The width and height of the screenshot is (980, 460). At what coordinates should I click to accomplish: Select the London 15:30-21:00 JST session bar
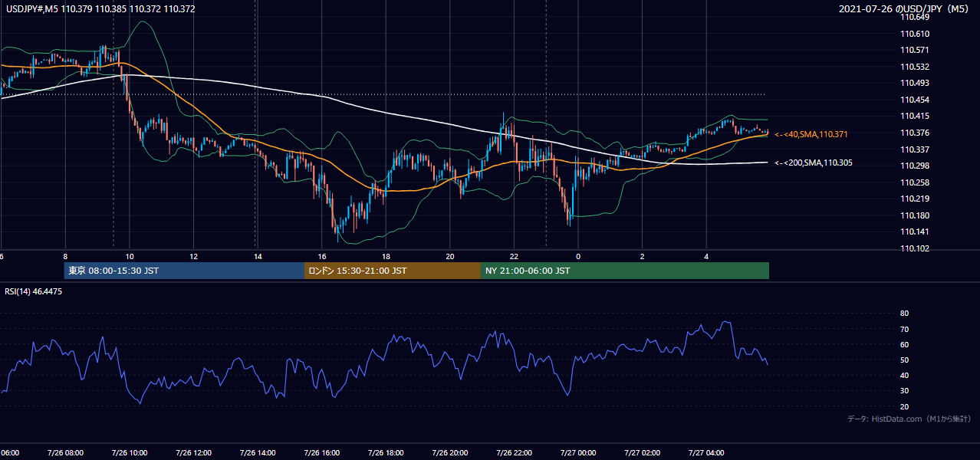coord(393,271)
